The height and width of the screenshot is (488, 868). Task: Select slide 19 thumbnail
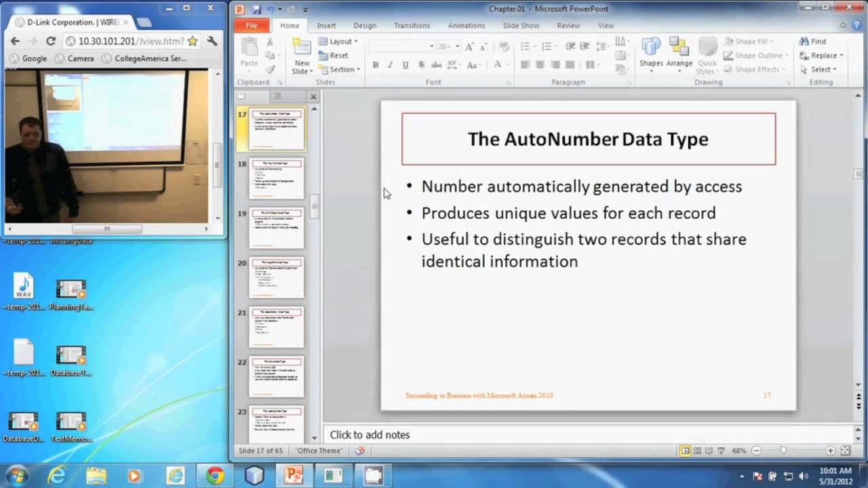click(277, 228)
